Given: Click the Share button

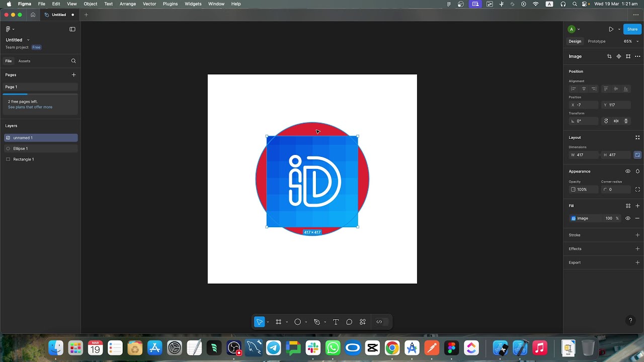Looking at the screenshot, I should click(632, 29).
